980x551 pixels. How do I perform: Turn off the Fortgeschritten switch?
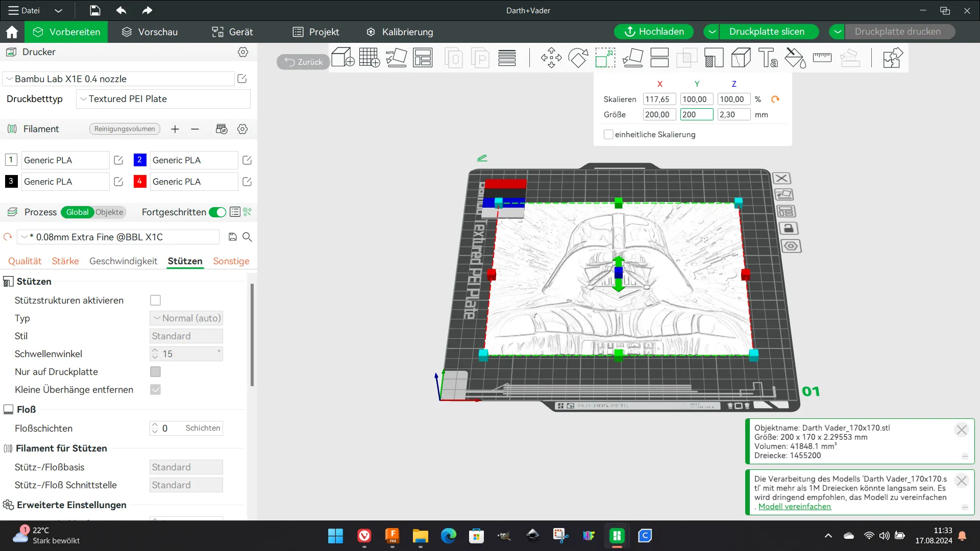(217, 212)
